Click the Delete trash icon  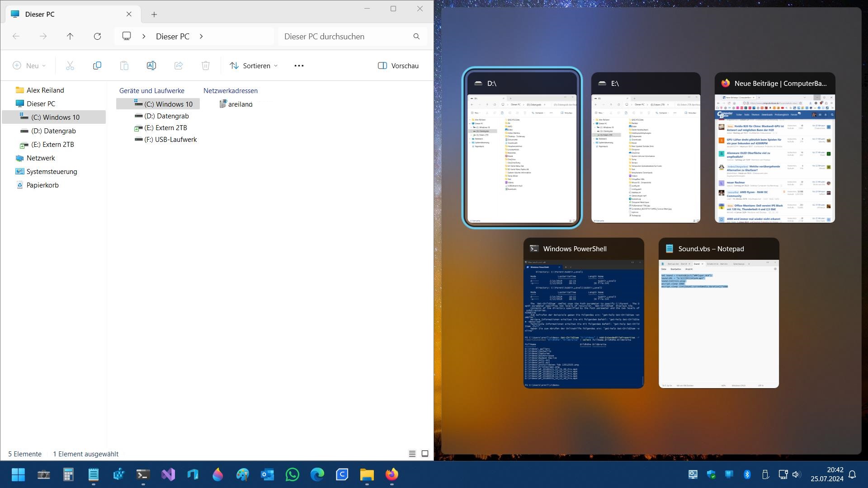pos(205,66)
